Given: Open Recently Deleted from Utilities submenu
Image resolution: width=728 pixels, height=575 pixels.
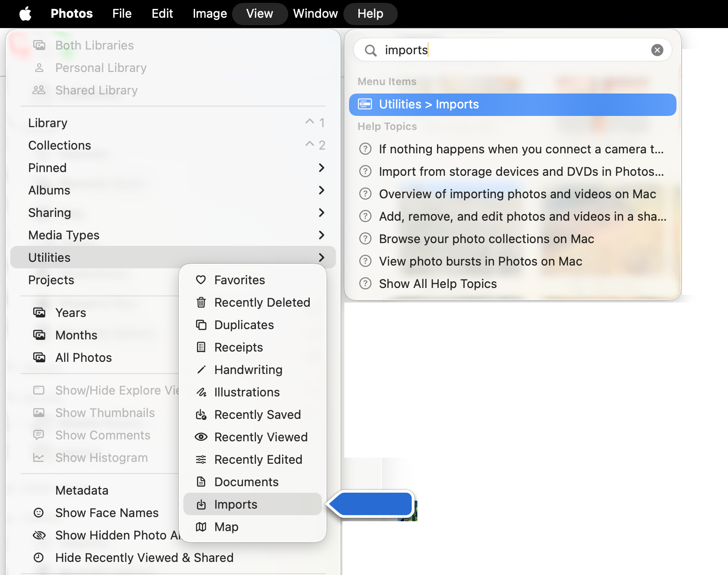Looking at the screenshot, I should coord(253,302).
